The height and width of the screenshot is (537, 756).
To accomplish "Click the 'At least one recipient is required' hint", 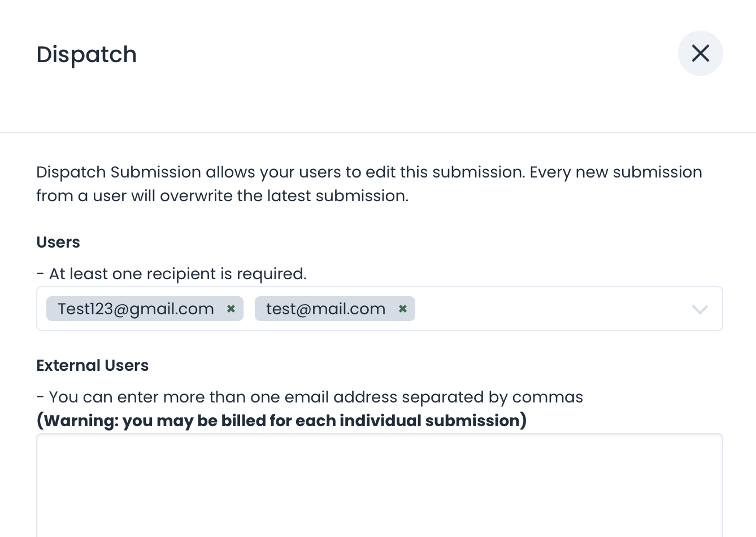I will 172,274.
